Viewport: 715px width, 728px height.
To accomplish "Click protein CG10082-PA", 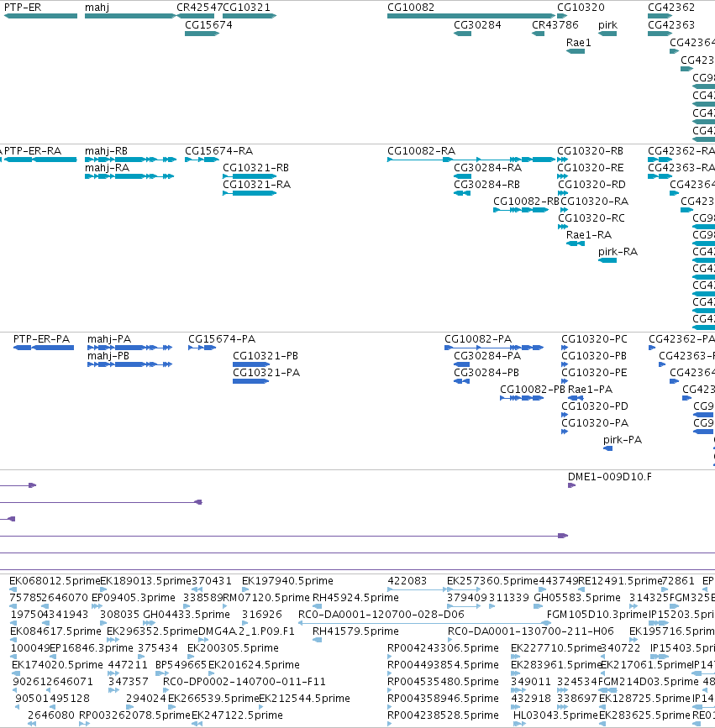I will tap(478, 339).
